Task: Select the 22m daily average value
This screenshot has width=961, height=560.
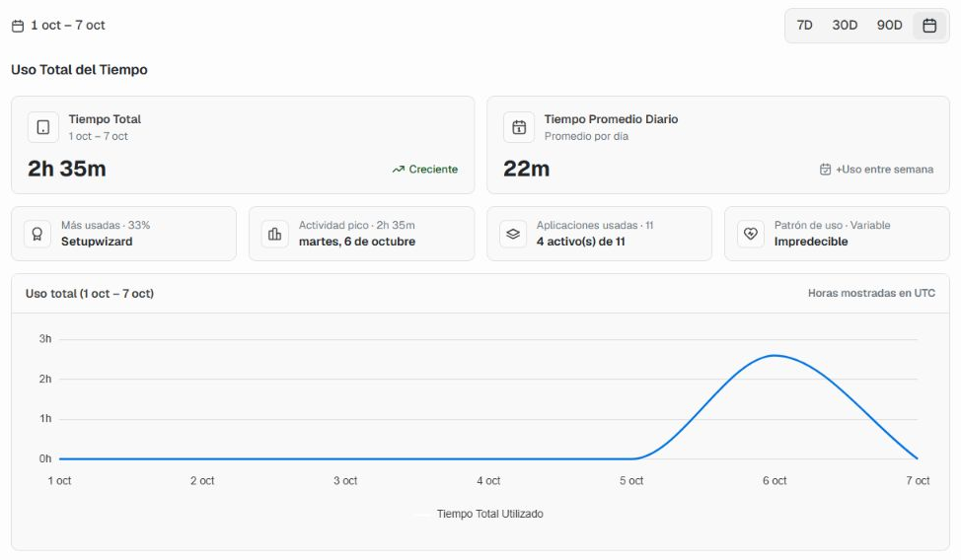Action: [x=527, y=169]
